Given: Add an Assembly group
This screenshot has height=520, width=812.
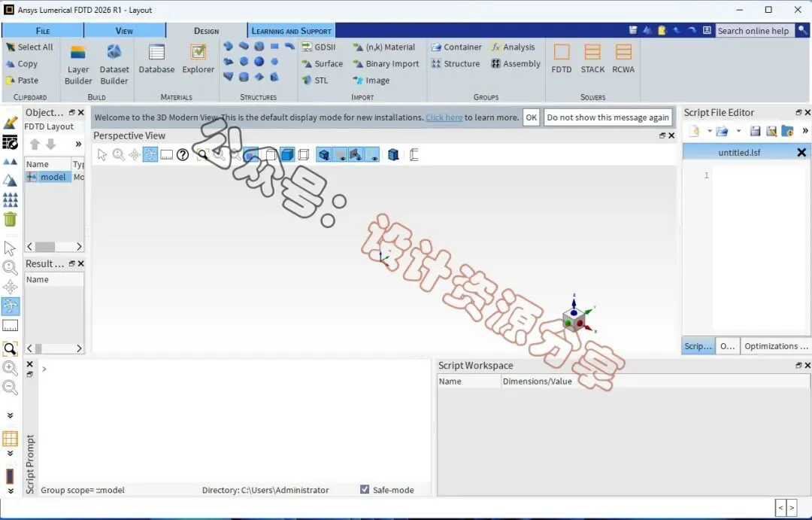Looking at the screenshot, I should click(515, 64).
